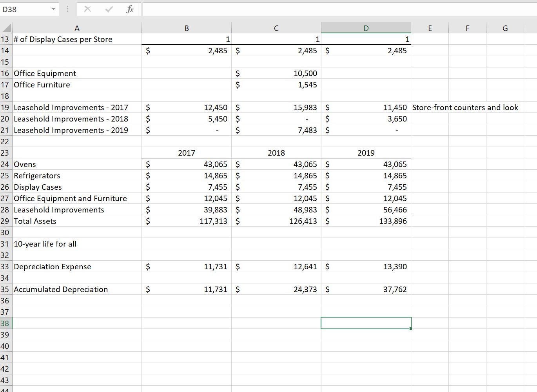Image resolution: width=537 pixels, height=392 pixels.
Task: Click inside the formula bar input
Action: (339, 9)
